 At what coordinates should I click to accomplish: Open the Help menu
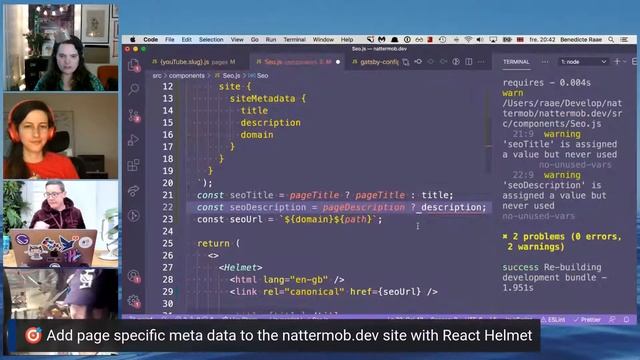tap(347, 40)
